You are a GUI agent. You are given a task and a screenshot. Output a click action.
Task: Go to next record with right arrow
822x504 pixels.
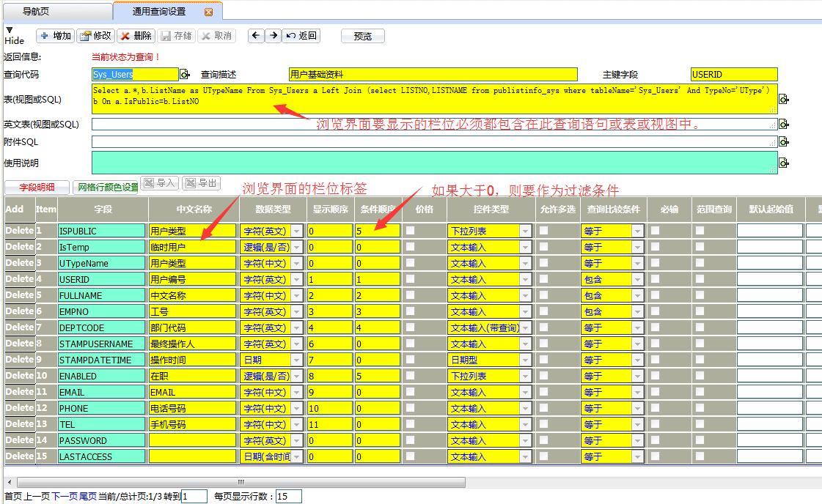272,36
